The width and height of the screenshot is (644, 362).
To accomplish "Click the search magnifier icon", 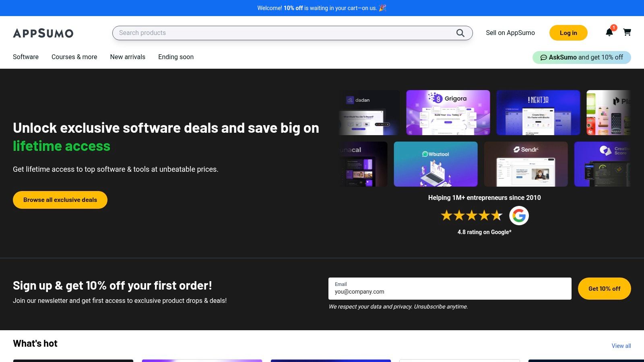I will click(460, 33).
